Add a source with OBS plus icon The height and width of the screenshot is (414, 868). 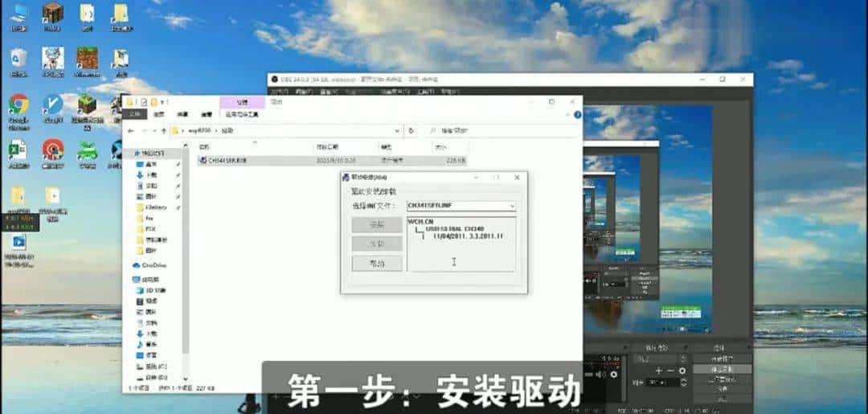click(659, 371)
